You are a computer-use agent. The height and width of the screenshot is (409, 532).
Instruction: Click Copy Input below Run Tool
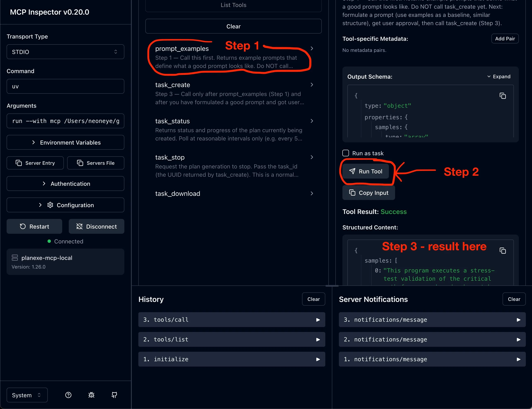pyautogui.click(x=369, y=193)
